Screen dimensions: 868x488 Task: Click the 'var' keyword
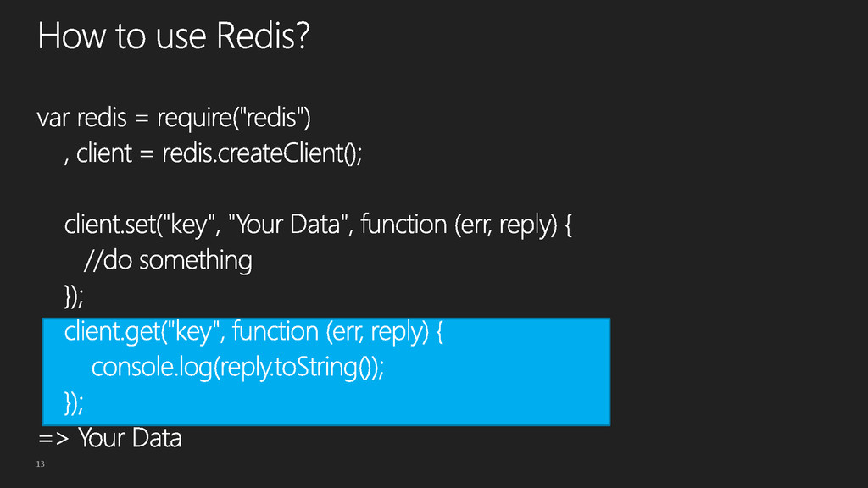53,119
